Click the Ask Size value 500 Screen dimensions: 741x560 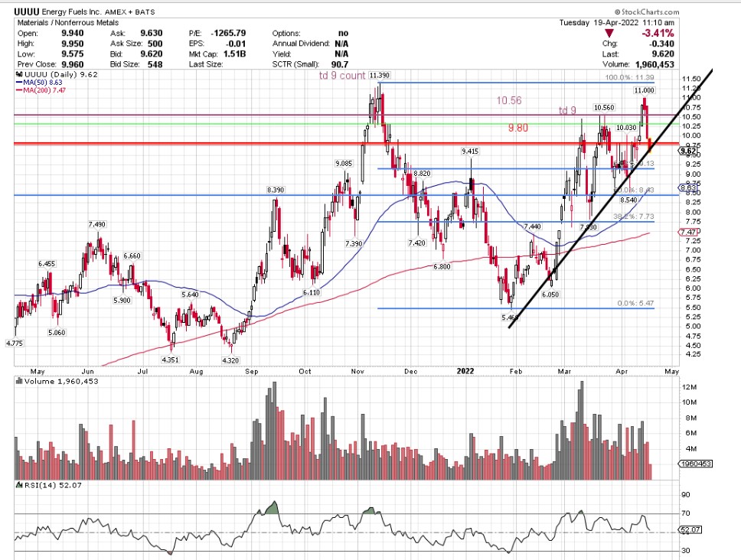pos(155,44)
